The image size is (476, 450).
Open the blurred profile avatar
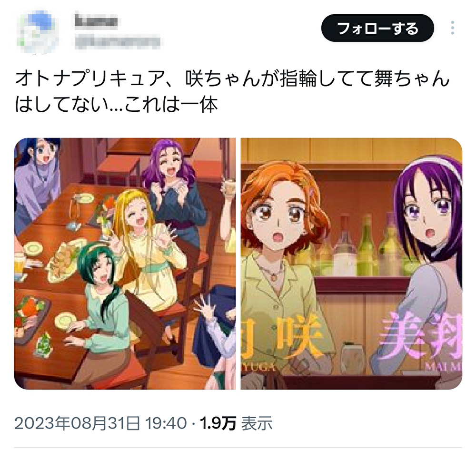coord(38,31)
